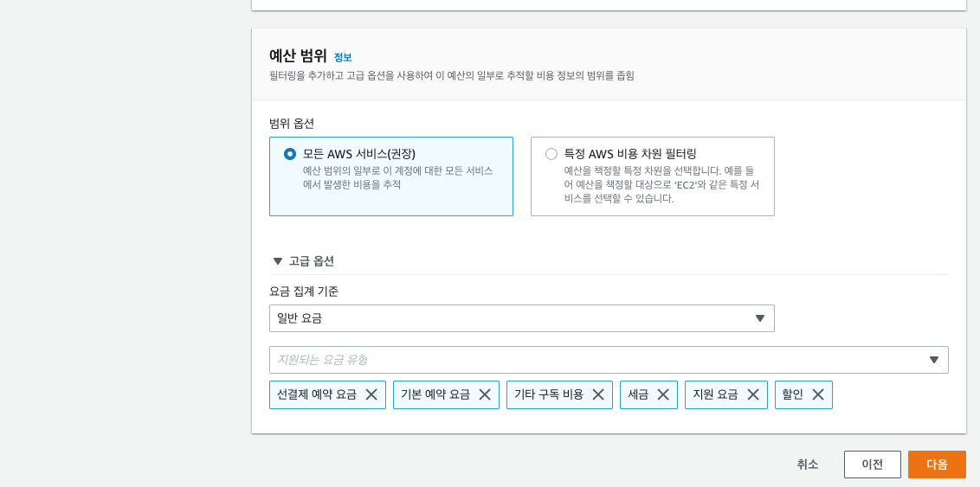Click the 기타 구독 비용 tag text
The image size is (980, 487).
(549, 394)
